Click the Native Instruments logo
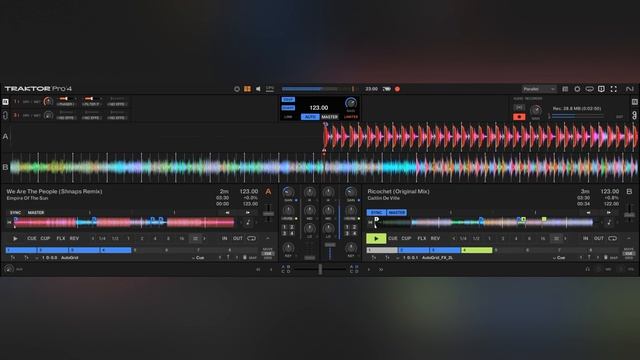 629,89
